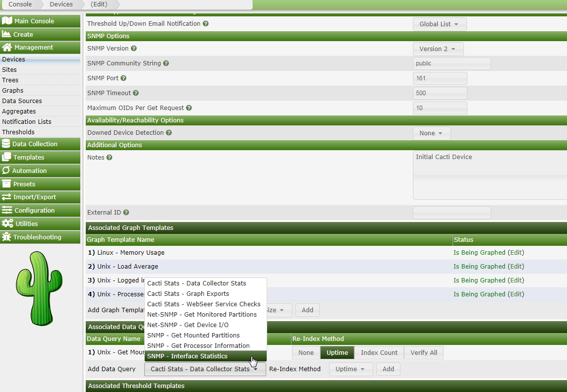
Task: Click the Management home icon
Action: (x=7, y=47)
